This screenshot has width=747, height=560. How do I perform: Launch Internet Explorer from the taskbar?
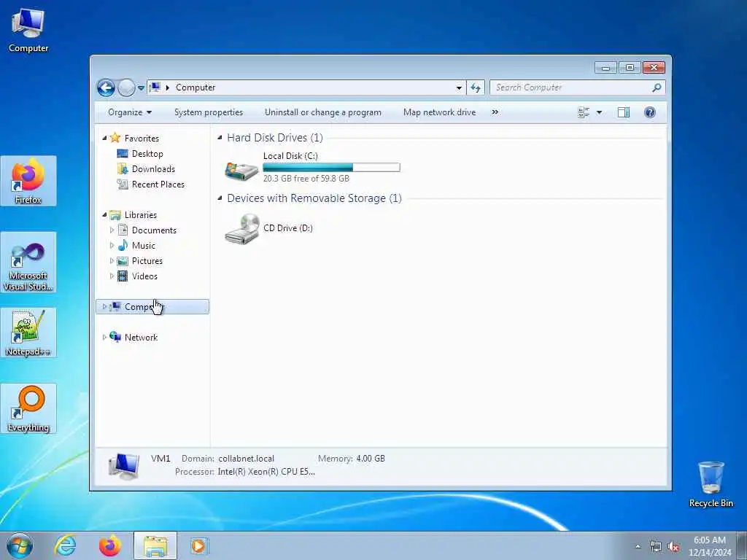(x=65, y=545)
